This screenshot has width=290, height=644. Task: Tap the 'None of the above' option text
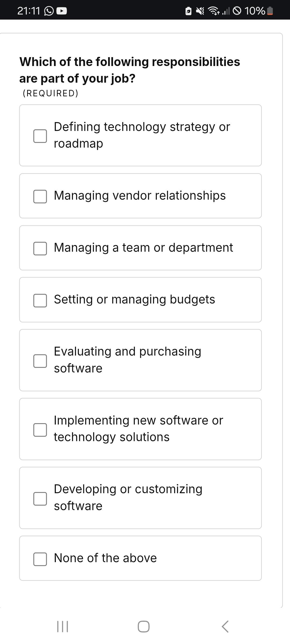(x=105, y=558)
